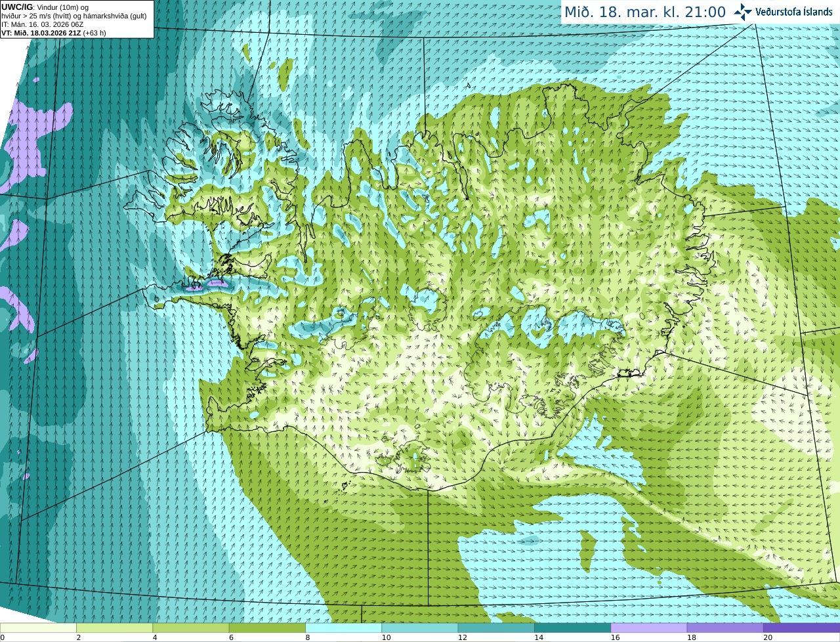The height and width of the screenshot is (642, 840).
Task: Pick the 8–10 m/s pale cyan swatch
Action: point(343,628)
